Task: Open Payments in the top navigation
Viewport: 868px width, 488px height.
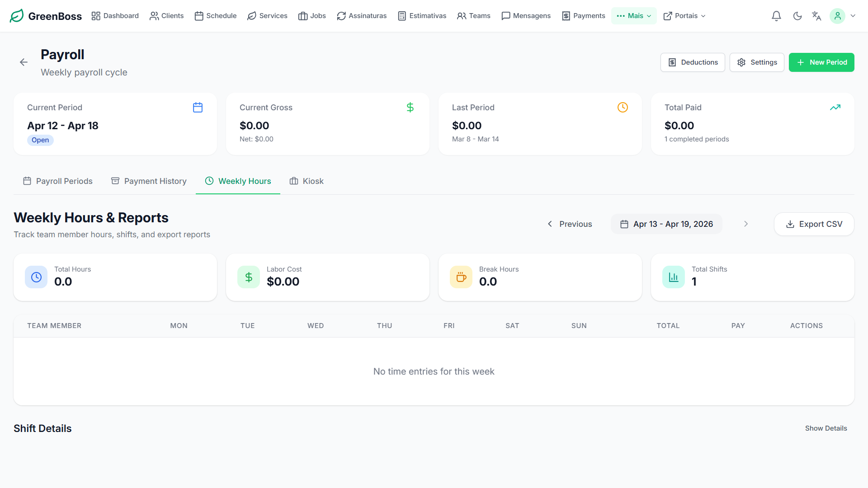Action: (x=584, y=16)
